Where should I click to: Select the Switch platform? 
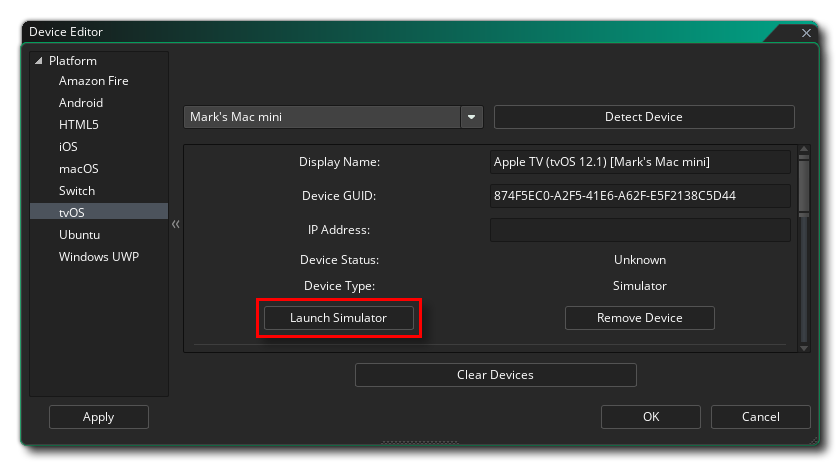[77, 191]
